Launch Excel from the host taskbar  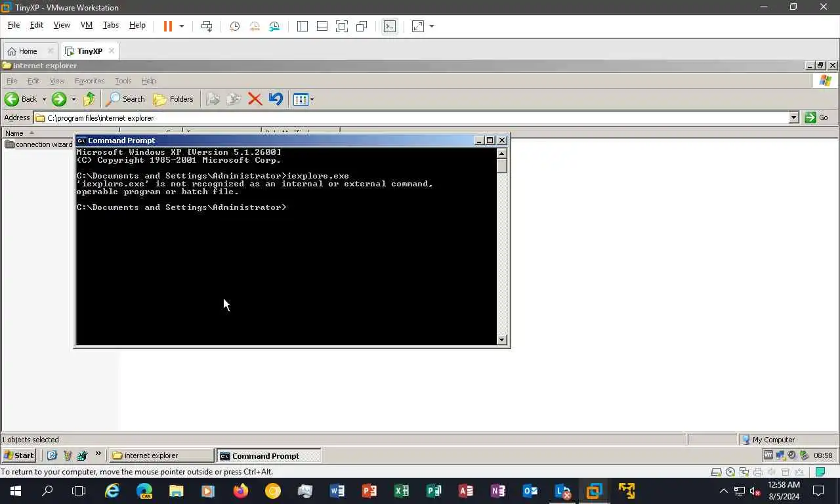(402, 490)
